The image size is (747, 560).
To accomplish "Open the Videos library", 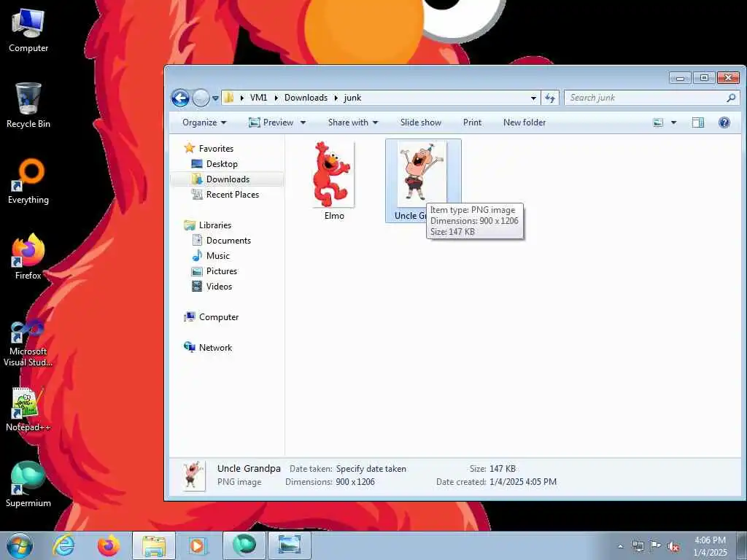I will (x=219, y=286).
